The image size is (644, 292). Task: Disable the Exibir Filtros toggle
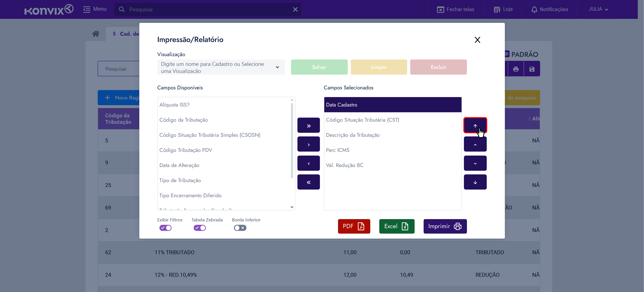click(165, 228)
